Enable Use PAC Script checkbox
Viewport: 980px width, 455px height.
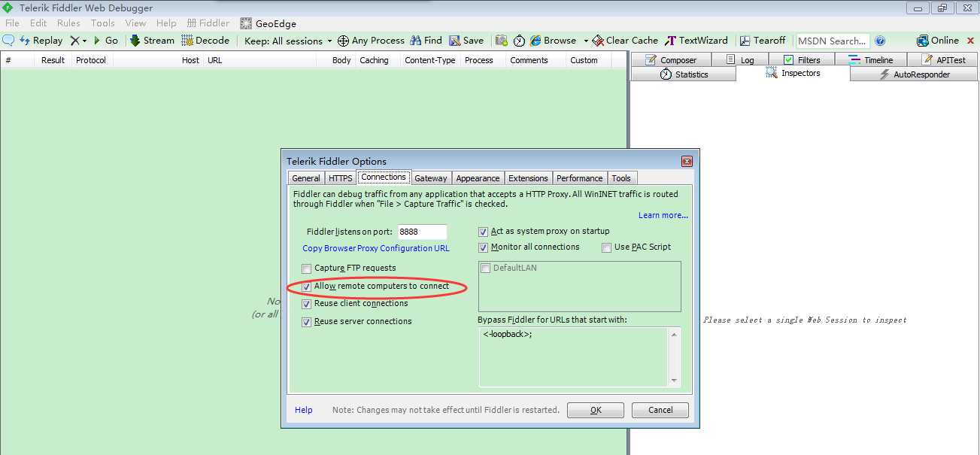coord(607,247)
